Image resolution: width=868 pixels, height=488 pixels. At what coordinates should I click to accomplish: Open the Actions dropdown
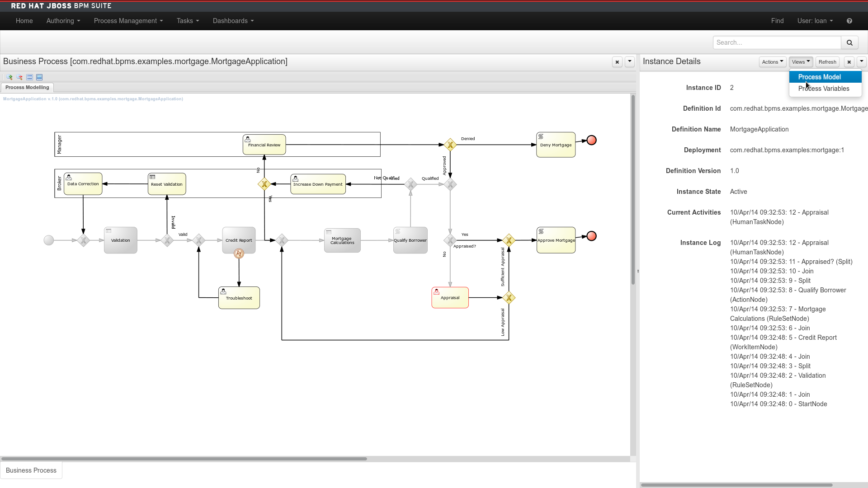772,62
